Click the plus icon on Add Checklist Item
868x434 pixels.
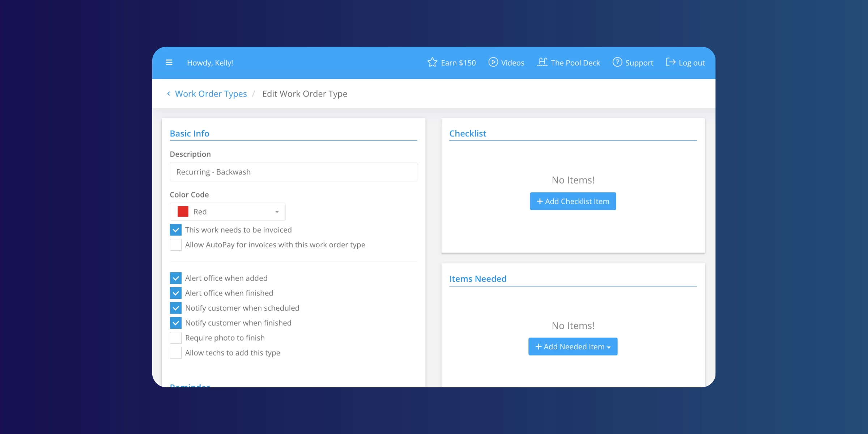540,201
